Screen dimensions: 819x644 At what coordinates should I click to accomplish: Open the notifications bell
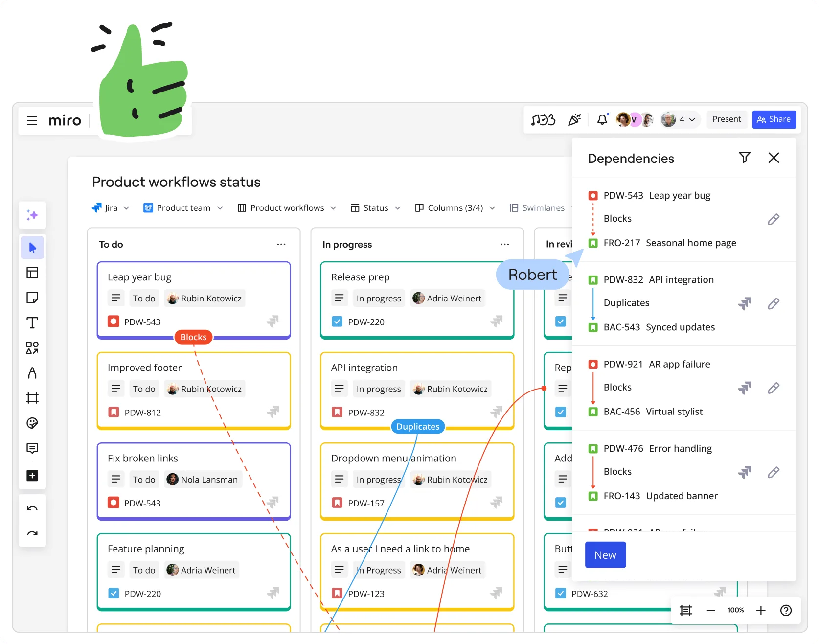coord(602,119)
